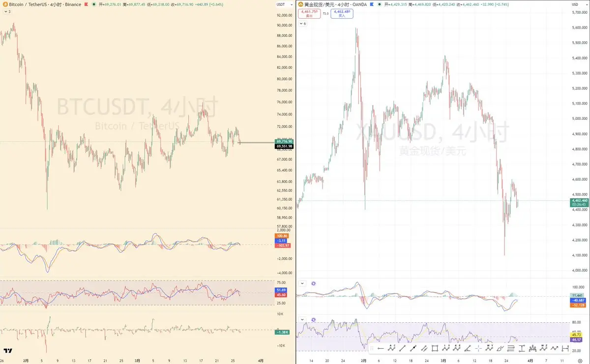590x364 pixels.
Task: Select the ABCD pattern tool with A and C labels
Action: pos(391,348)
